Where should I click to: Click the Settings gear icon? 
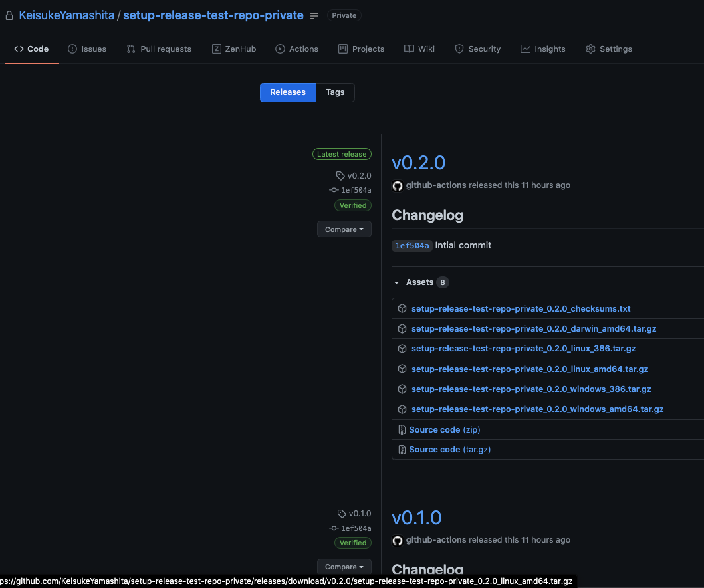click(x=590, y=49)
